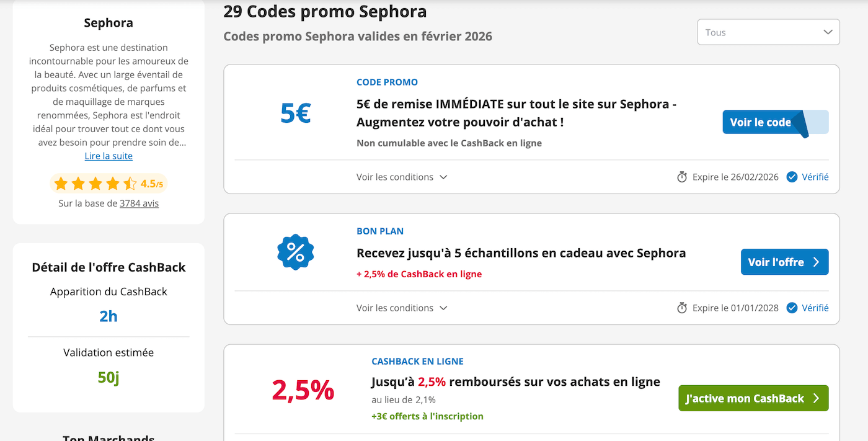Open Lire la suite in the Sephora description
Screen dimensions: 868x441
click(x=108, y=156)
